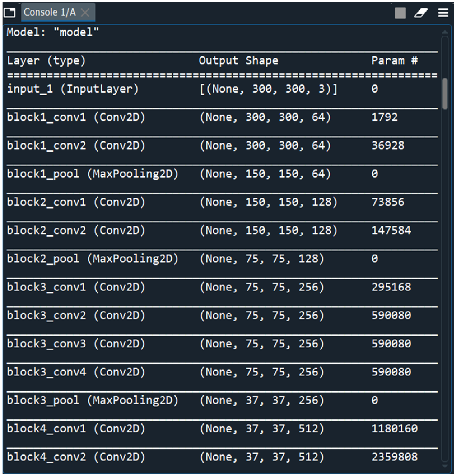
Task: Open the console hamburger options menu
Action: tap(443, 13)
